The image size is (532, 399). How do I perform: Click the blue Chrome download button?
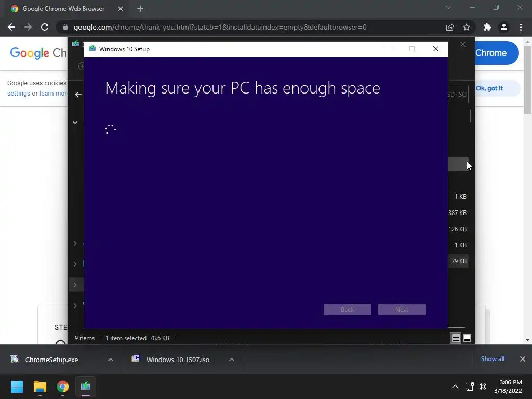point(497,53)
